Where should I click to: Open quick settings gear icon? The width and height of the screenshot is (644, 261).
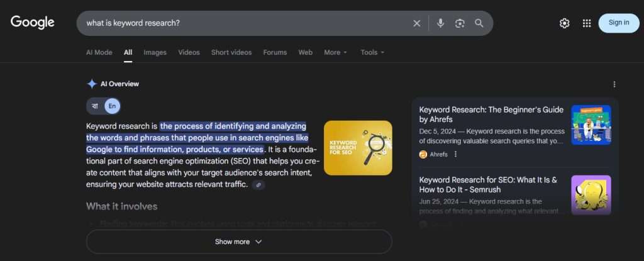tap(564, 23)
